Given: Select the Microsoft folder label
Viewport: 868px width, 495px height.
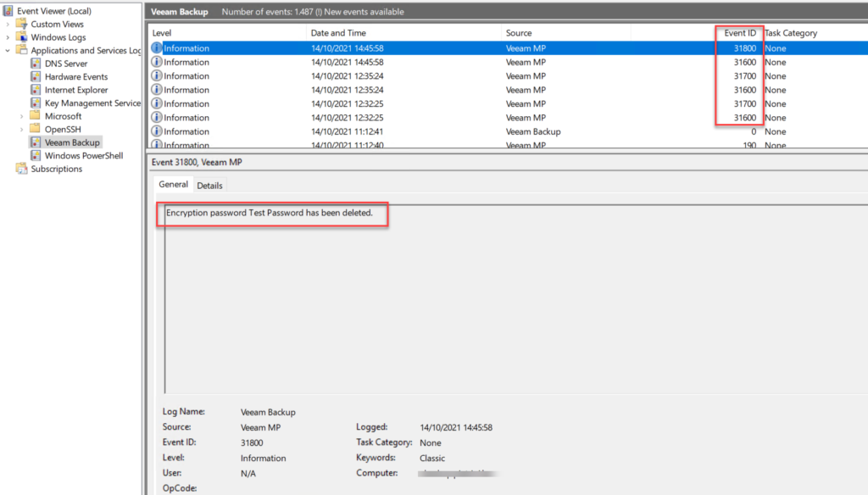Looking at the screenshot, I should 63,116.
